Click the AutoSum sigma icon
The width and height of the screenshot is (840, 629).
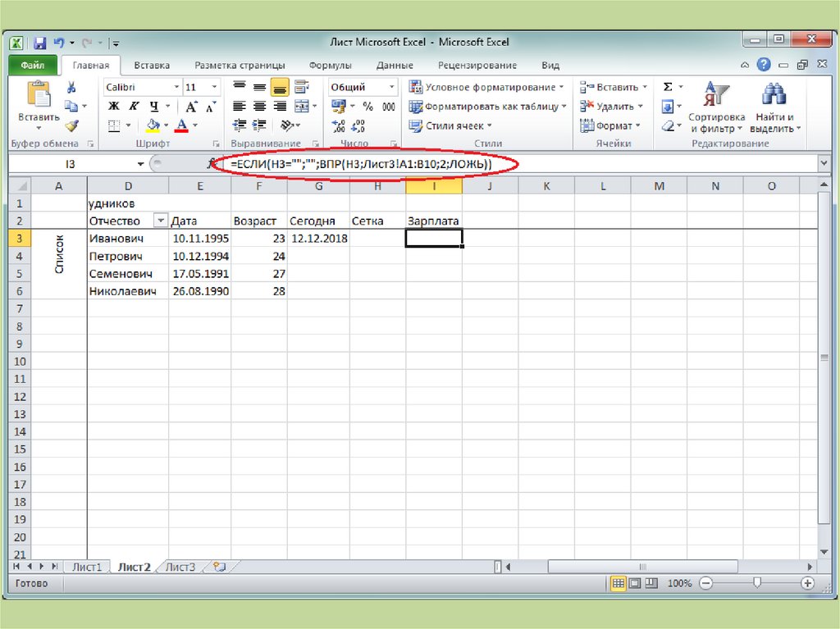pyautogui.click(x=668, y=87)
